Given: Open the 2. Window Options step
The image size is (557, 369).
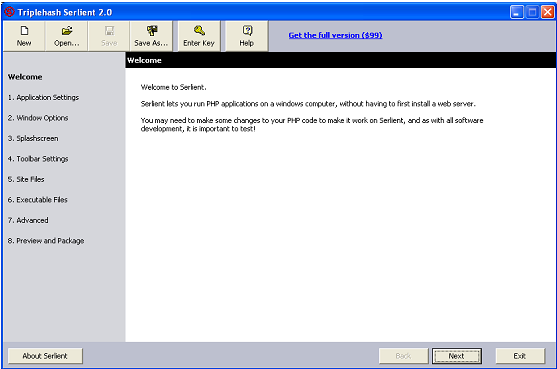Looking at the screenshot, I should (38, 118).
